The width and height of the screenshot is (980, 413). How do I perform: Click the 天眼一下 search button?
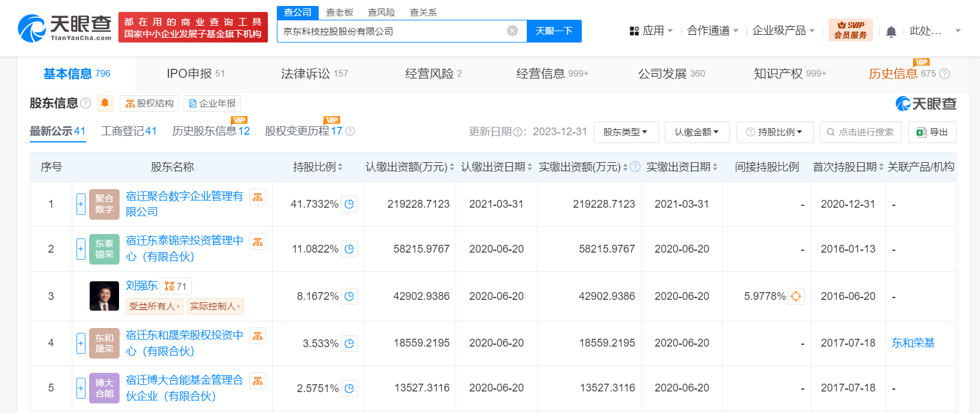[x=554, y=31]
